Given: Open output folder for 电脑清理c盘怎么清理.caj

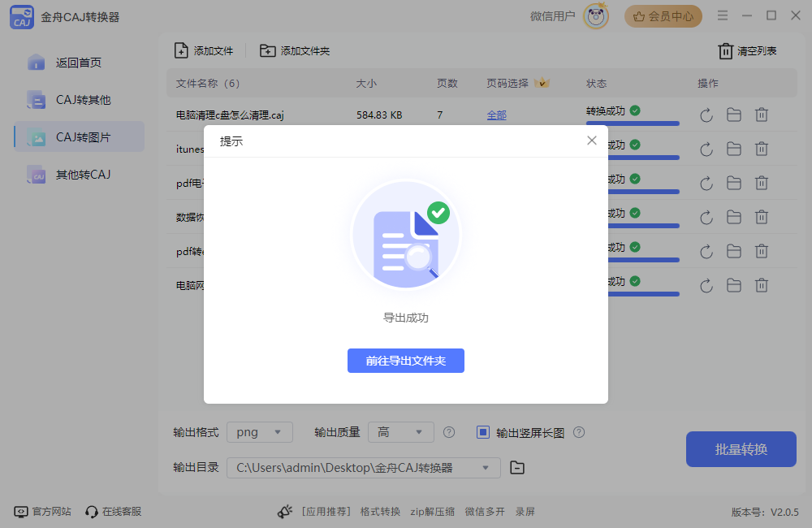Looking at the screenshot, I should pyautogui.click(x=734, y=115).
